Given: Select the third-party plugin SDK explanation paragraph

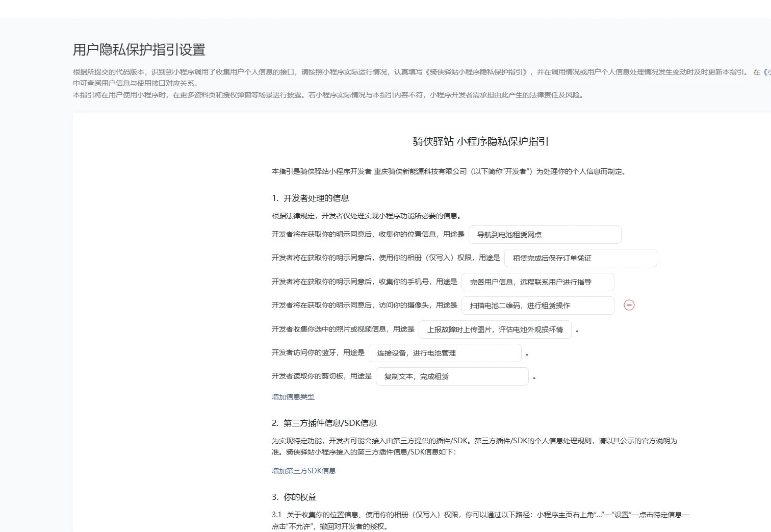Looking at the screenshot, I should pyautogui.click(x=475, y=446).
